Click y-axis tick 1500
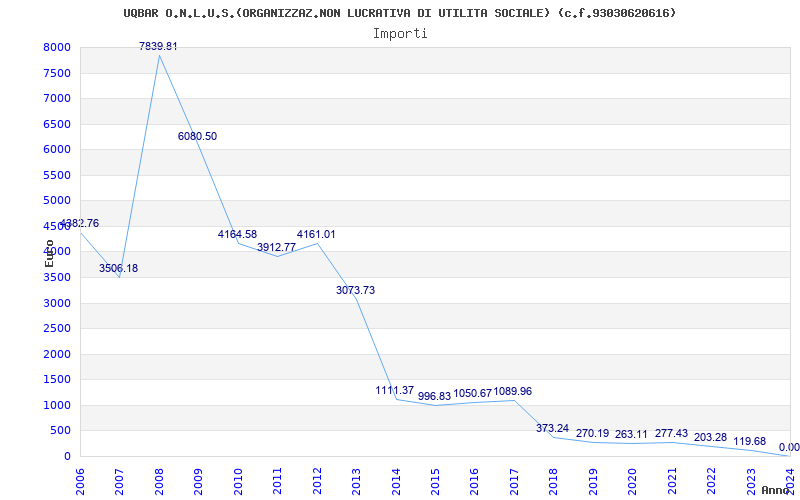The width and height of the screenshot is (800, 500). [x=57, y=380]
